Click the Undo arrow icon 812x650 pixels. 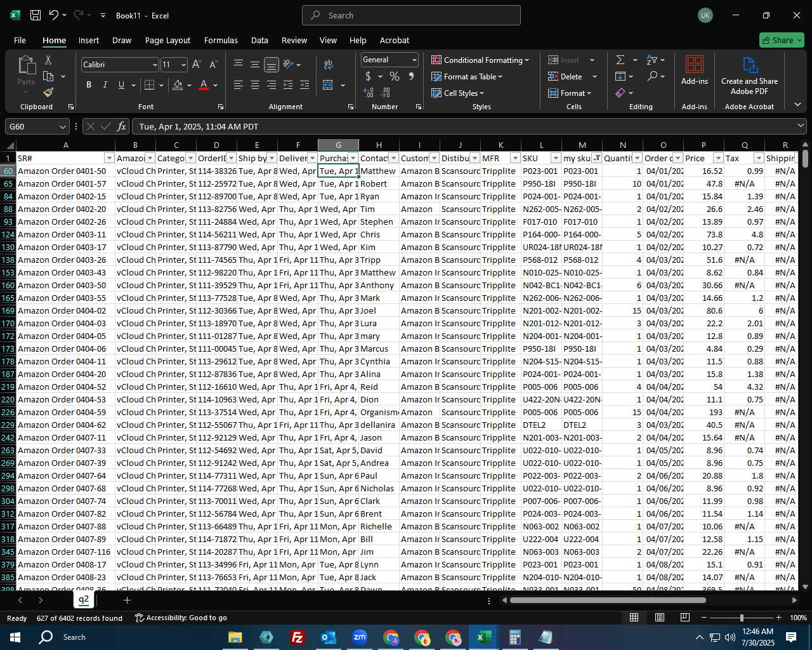pyautogui.click(x=54, y=15)
